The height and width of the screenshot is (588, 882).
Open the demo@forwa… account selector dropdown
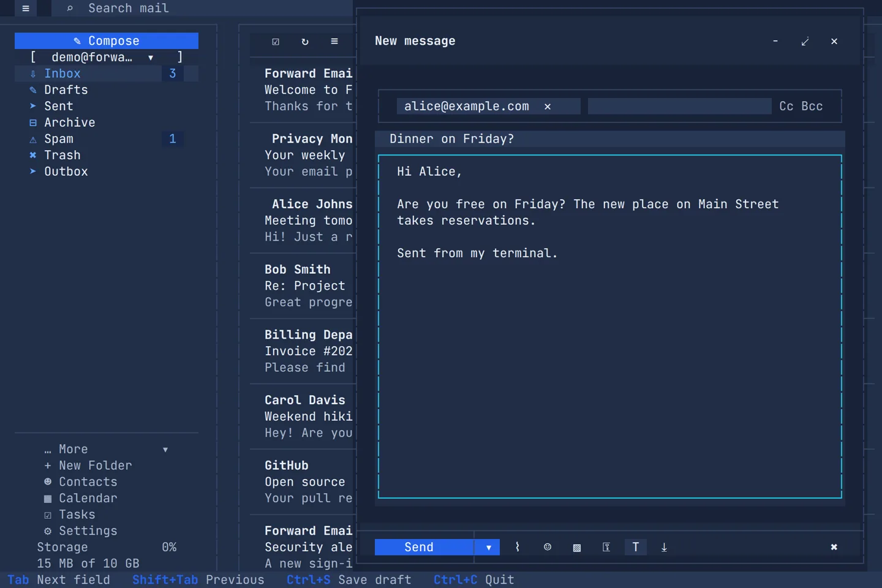tap(107, 57)
